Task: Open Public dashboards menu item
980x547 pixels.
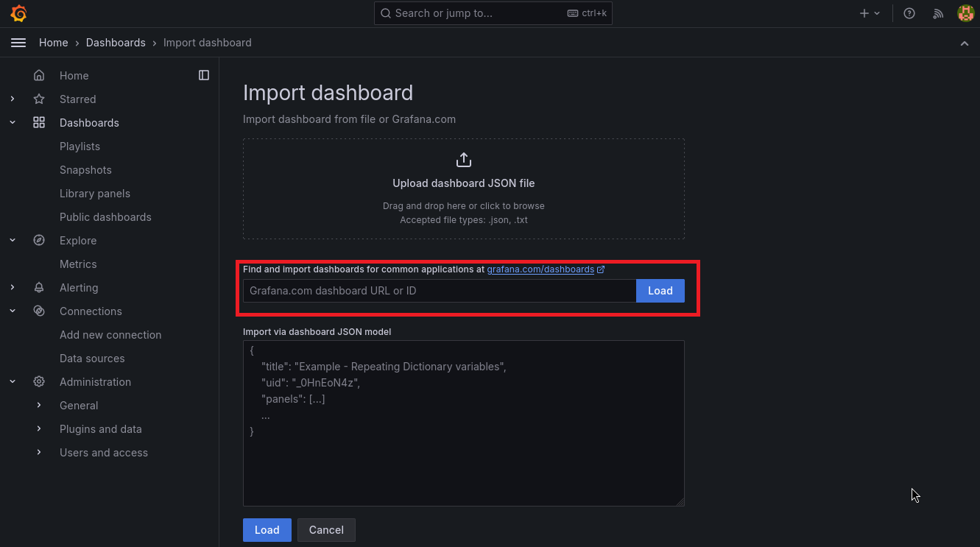Action: tap(105, 217)
